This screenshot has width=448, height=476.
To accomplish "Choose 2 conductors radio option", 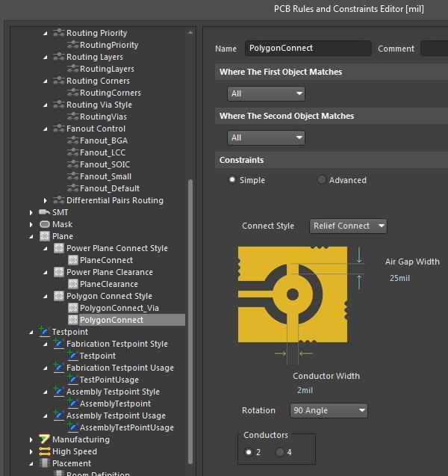I will [249, 452].
